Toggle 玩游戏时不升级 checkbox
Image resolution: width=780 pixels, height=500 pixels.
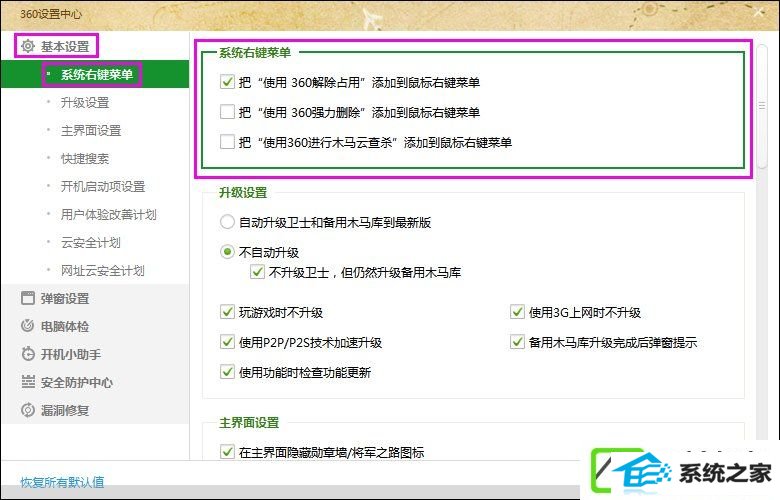(x=227, y=312)
